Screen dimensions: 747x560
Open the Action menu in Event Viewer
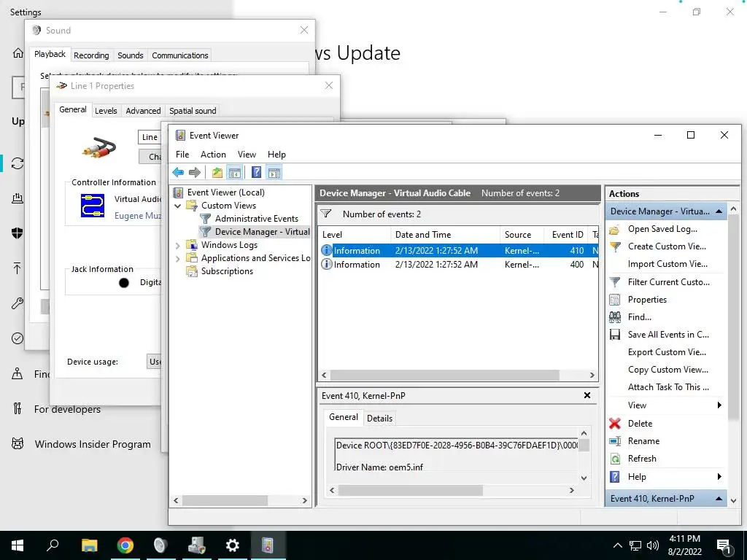coord(213,155)
